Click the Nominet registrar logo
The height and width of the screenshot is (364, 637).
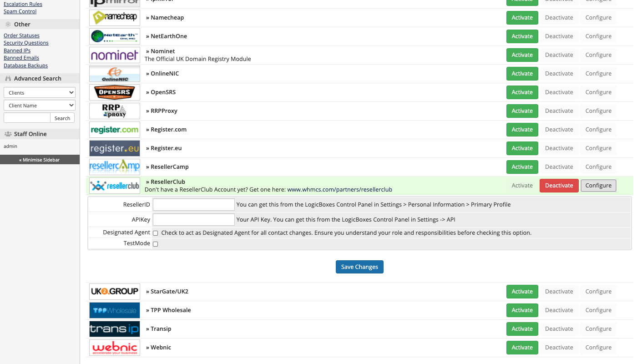114,55
